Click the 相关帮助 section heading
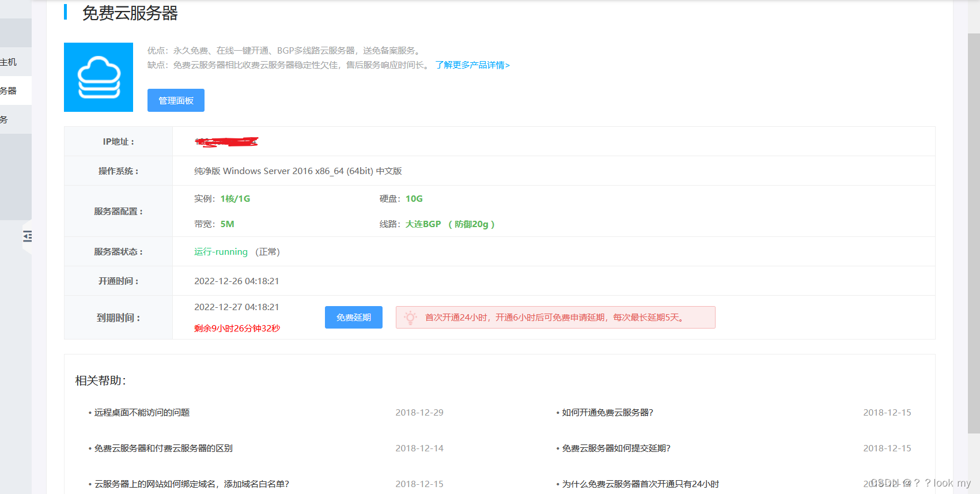980x494 pixels. (x=101, y=380)
